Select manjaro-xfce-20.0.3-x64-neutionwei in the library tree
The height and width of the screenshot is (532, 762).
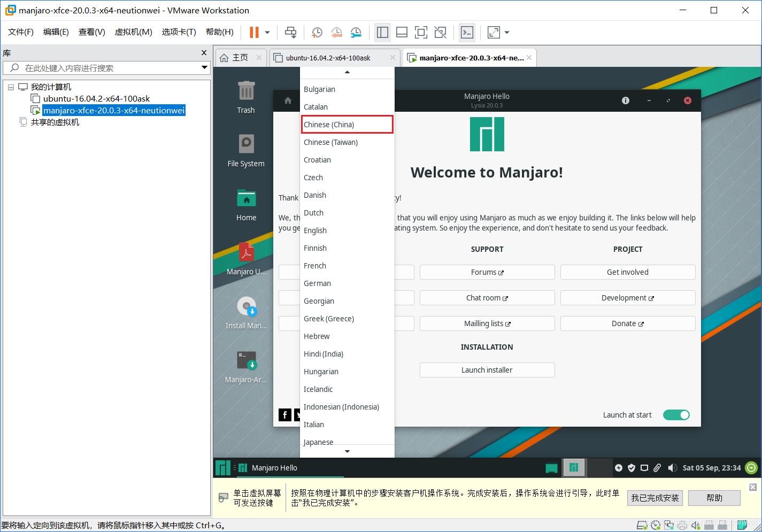tap(114, 111)
